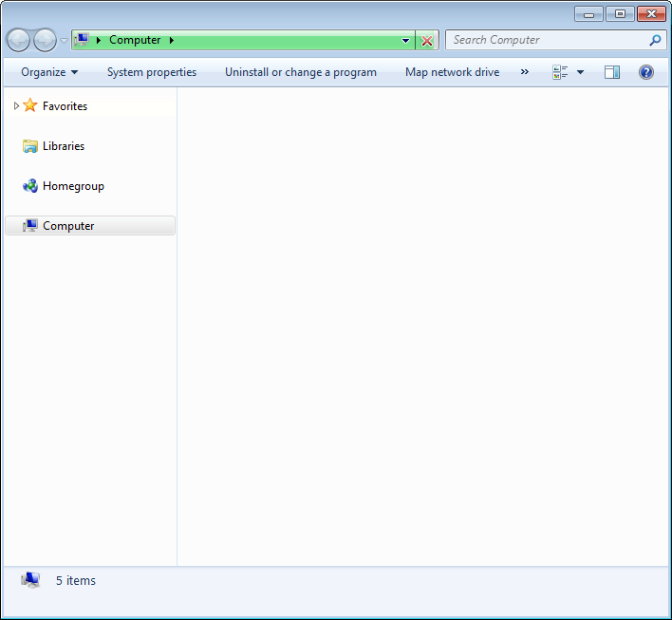
Task: Open the address bar history dropdown
Action: click(x=405, y=41)
